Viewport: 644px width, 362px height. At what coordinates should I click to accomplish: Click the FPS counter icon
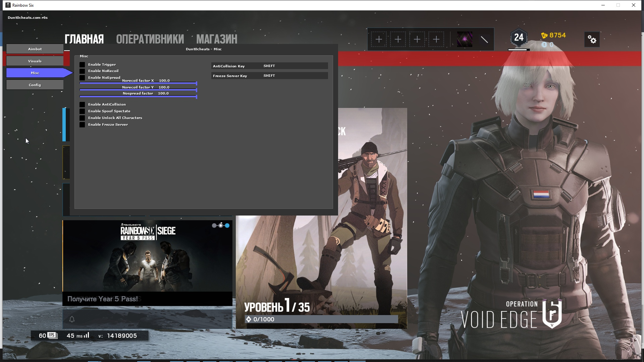pos(52,336)
